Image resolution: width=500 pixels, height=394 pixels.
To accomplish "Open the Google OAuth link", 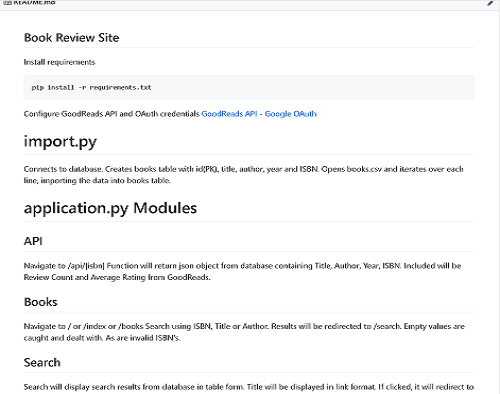I will (x=291, y=114).
